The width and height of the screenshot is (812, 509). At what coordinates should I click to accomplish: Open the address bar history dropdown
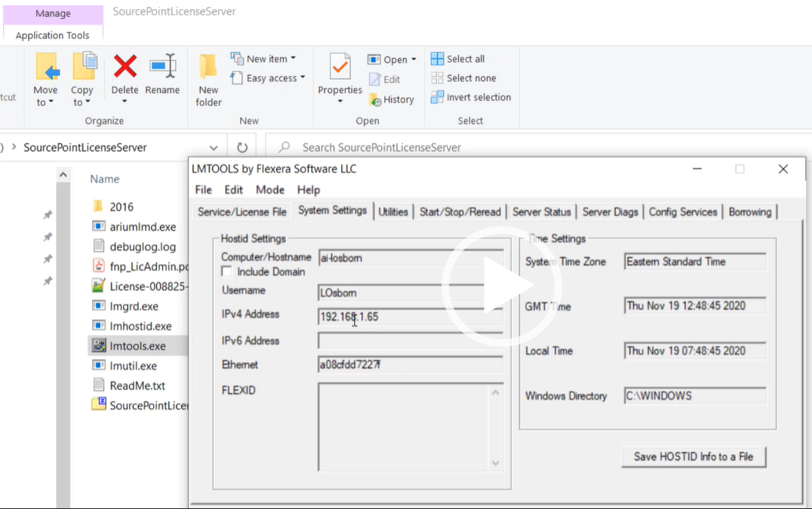(x=214, y=148)
